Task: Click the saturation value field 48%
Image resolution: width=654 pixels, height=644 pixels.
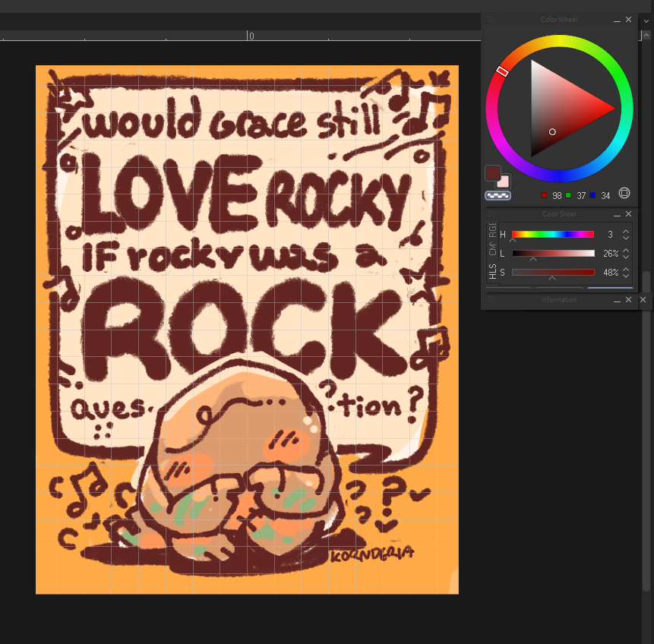Action: [609, 273]
